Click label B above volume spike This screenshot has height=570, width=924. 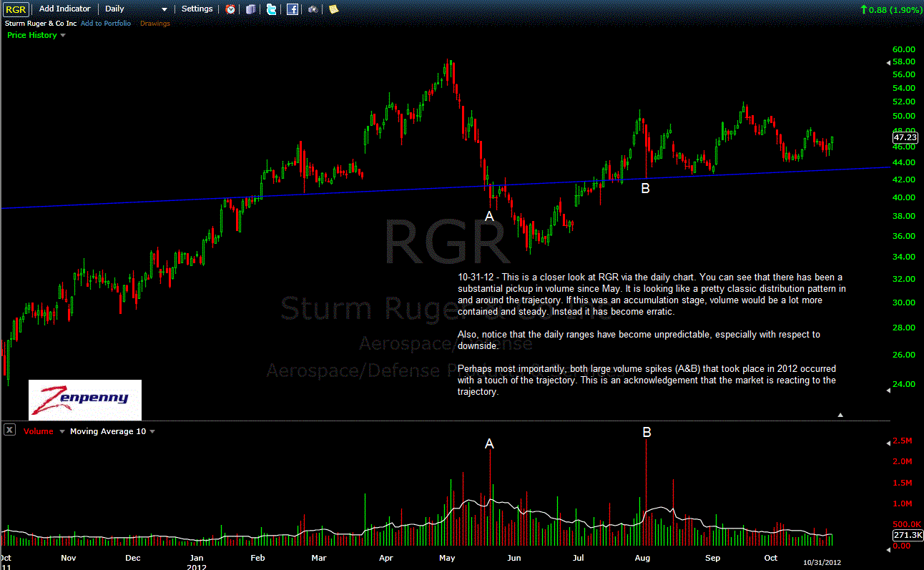(647, 432)
